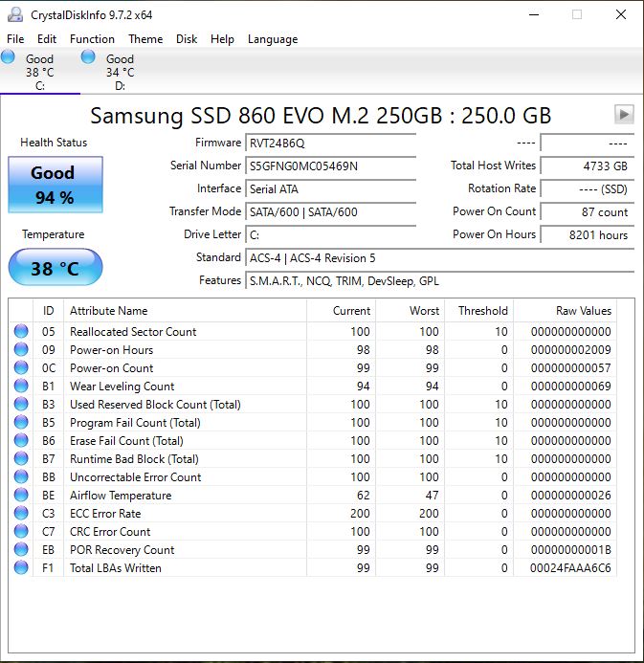
Task: Click the Raw Values column header
Action: tap(566, 311)
